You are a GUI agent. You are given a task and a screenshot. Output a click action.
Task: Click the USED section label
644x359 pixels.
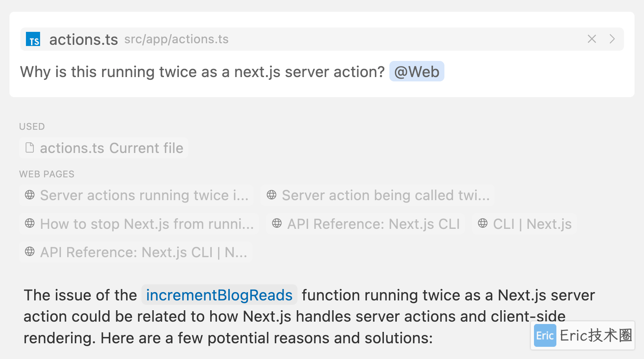coord(32,127)
